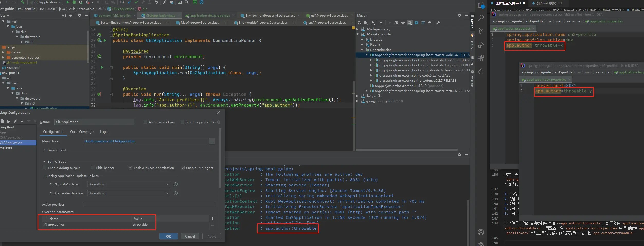Click the green Run button in toolbar
The image size is (644, 246).
point(68,2)
